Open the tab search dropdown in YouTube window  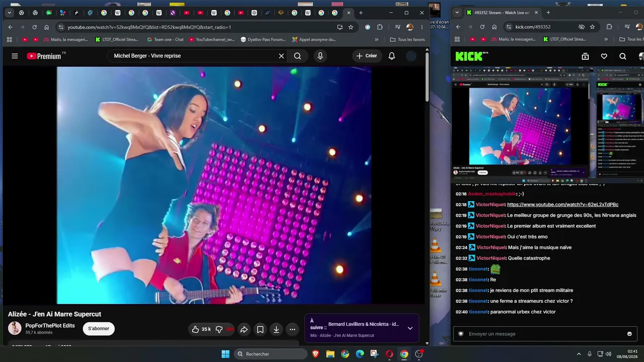[x=9, y=13]
